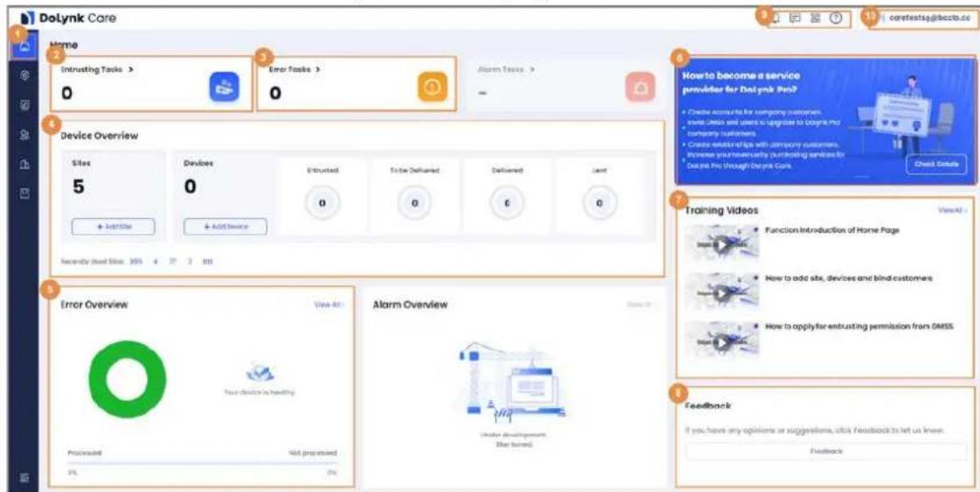This screenshot has width=980, height=492.
Task: Play How to add site video thumbnail
Action: (x=722, y=292)
